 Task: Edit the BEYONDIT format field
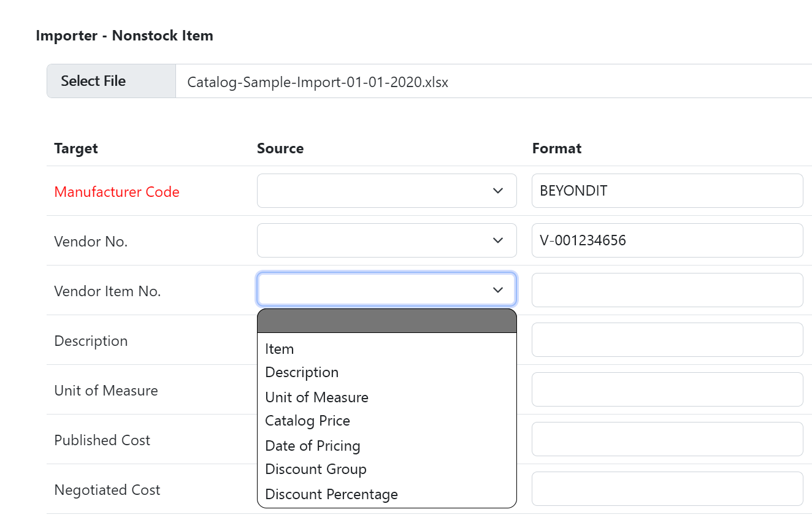[667, 191]
